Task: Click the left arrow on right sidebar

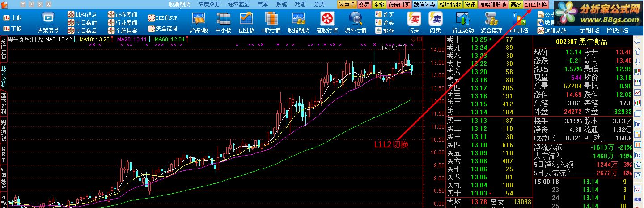Action: pos(637,41)
